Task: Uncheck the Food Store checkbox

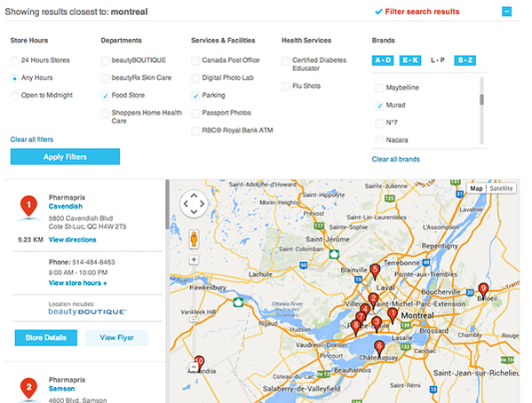Action: point(105,96)
